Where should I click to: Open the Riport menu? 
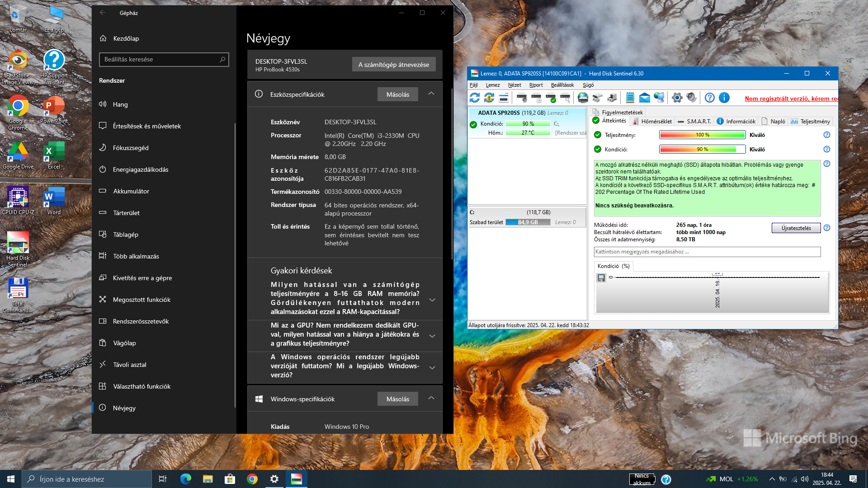tap(536, 85)
